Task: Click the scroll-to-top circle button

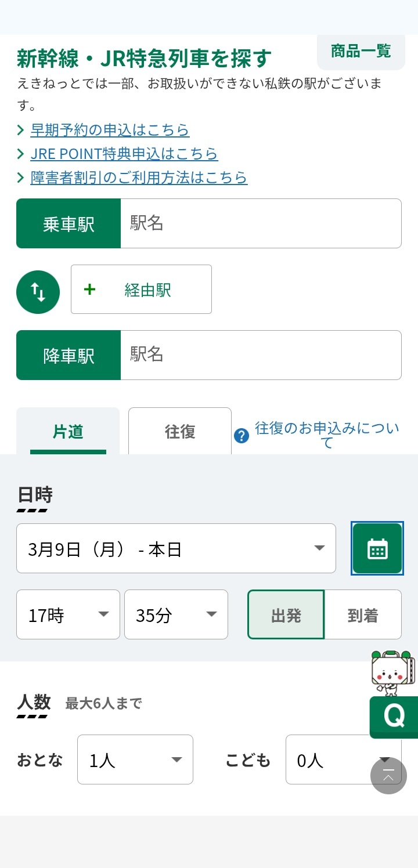Action: 388,776
